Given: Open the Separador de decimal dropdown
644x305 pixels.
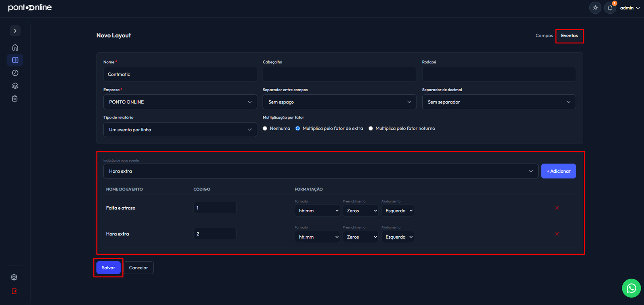Looking at the screenshot, I should click(x=499, y=102).
